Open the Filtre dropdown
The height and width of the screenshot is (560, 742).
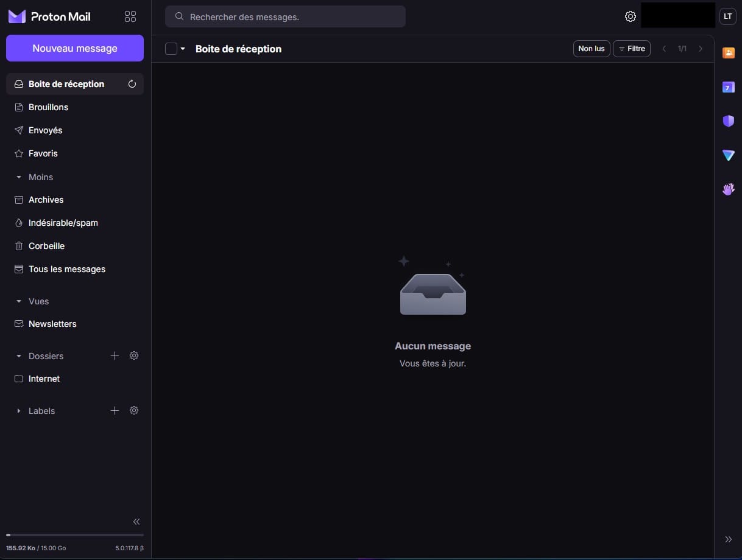pyautogui.click(x=632, y=49)
